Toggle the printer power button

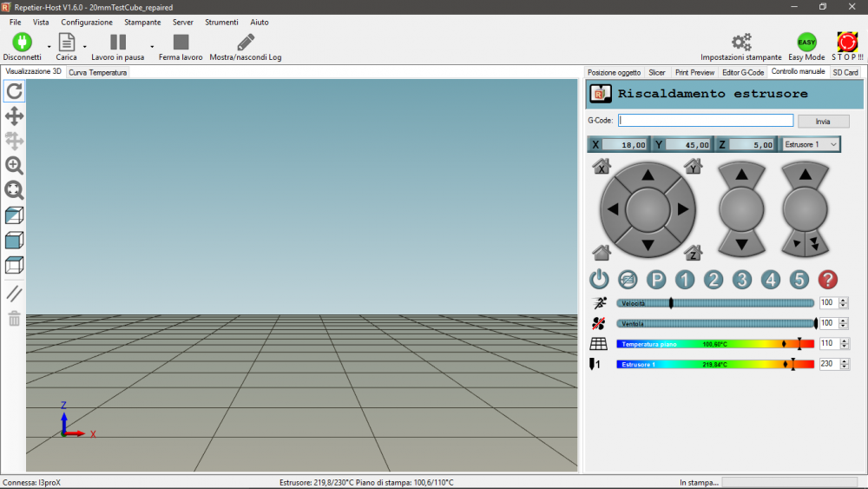click(x=599, y=280)
